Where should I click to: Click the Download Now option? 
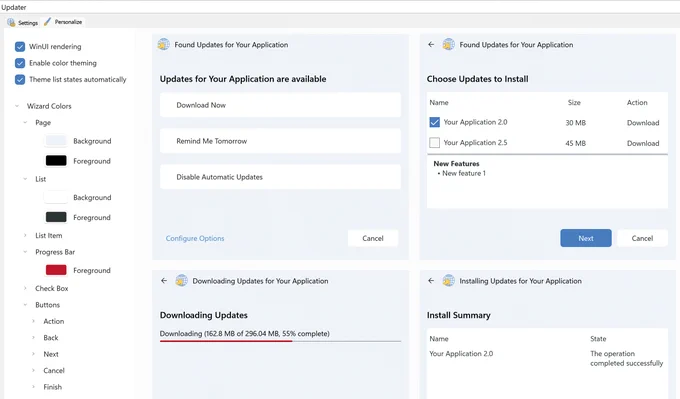280,105
